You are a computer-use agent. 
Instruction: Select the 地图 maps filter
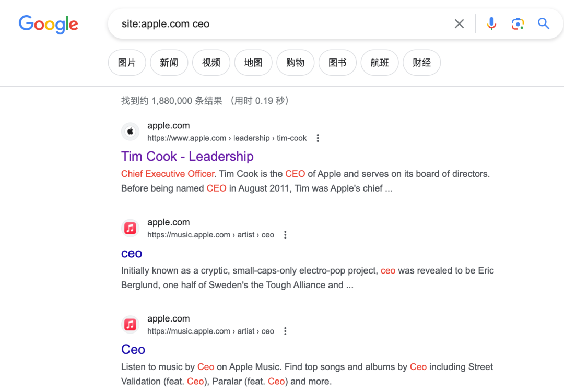pos(253,63)
